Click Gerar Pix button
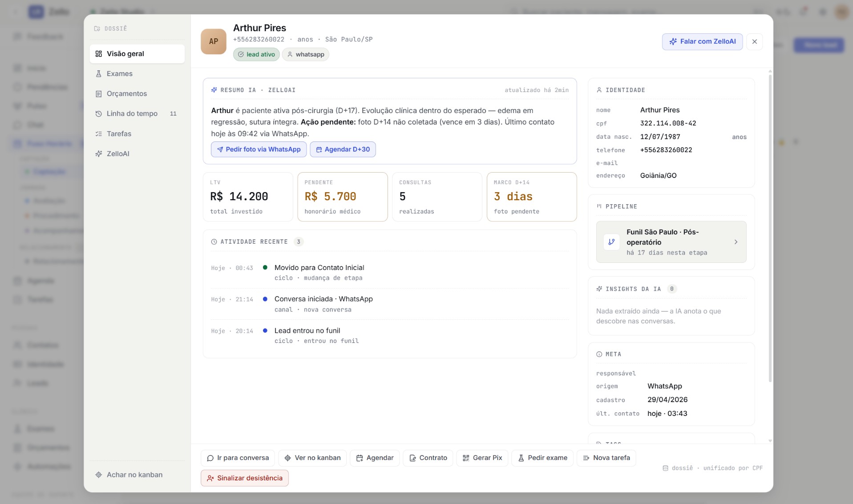 482,458
